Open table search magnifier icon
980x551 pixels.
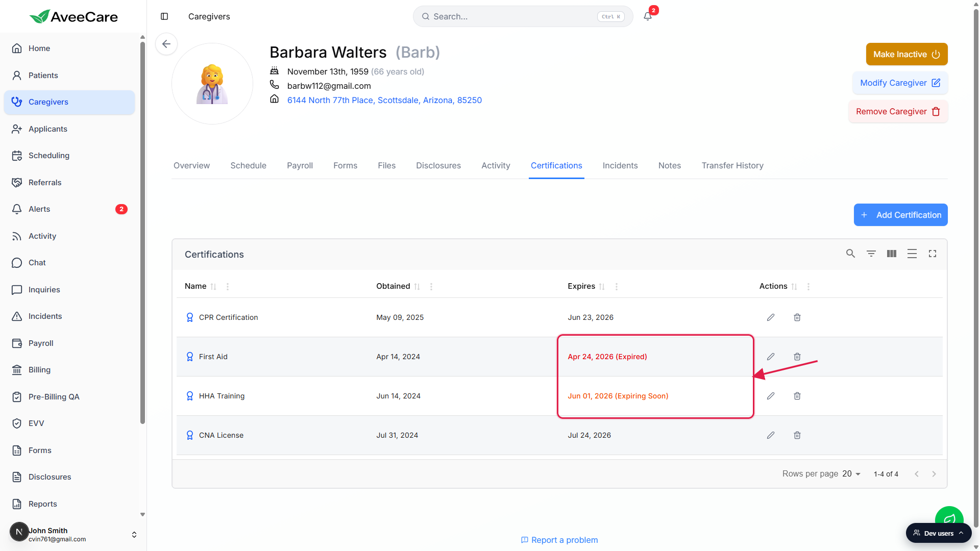pos(850,254)
